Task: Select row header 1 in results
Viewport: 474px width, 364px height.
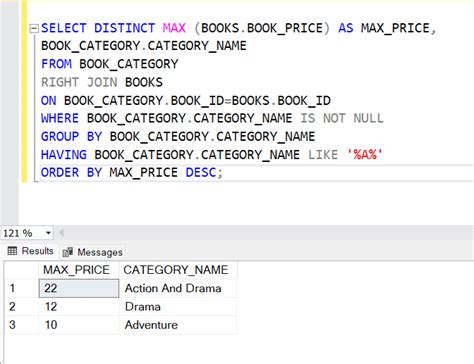Action: click(22, 288)
